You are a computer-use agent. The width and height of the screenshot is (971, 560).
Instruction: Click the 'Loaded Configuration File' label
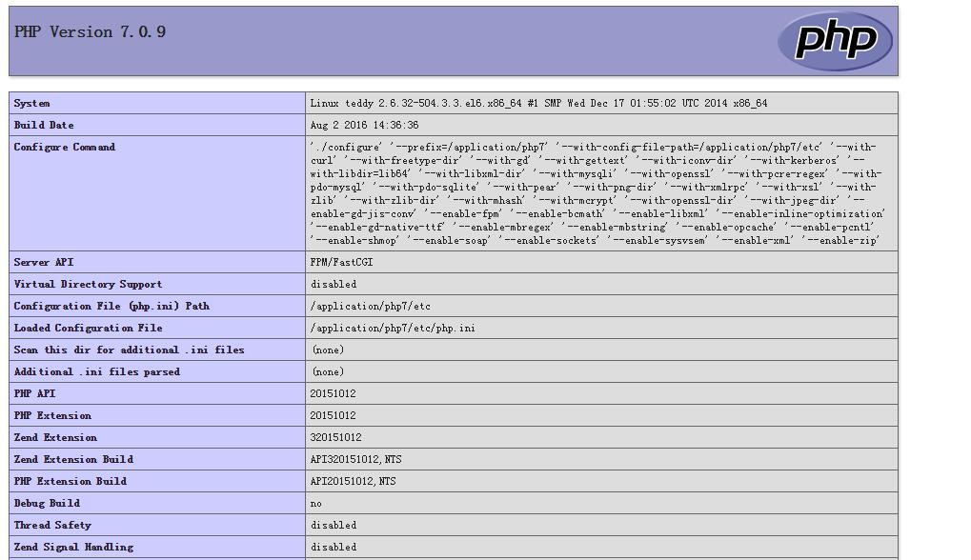point(88,328)
